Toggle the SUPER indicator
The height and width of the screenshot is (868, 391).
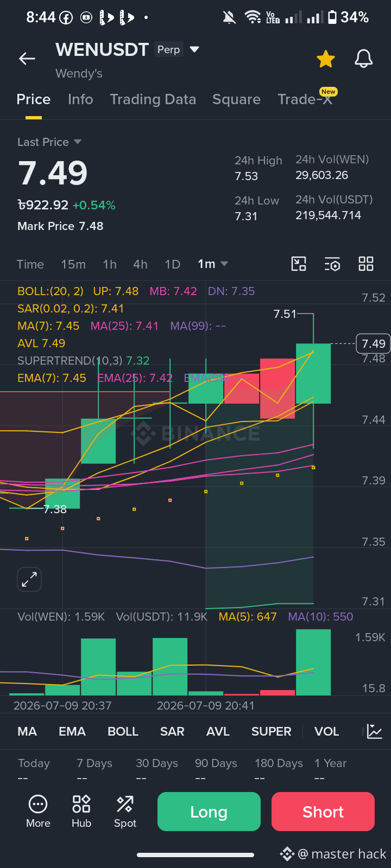point(271,731)
